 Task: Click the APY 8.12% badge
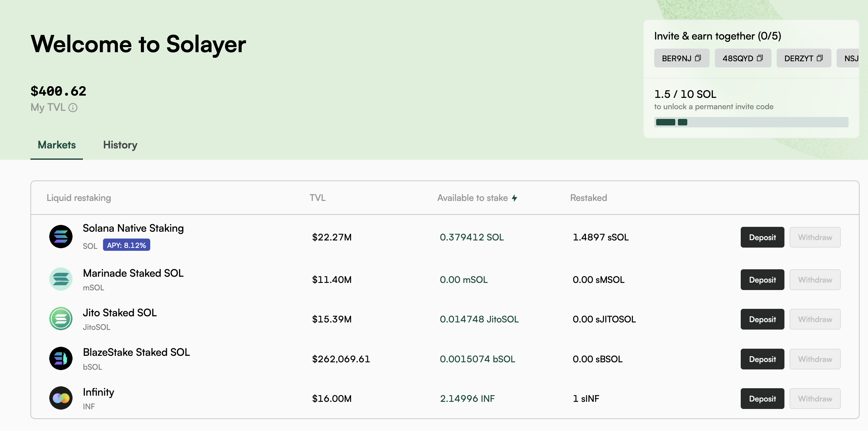click(x=126, y=245)
